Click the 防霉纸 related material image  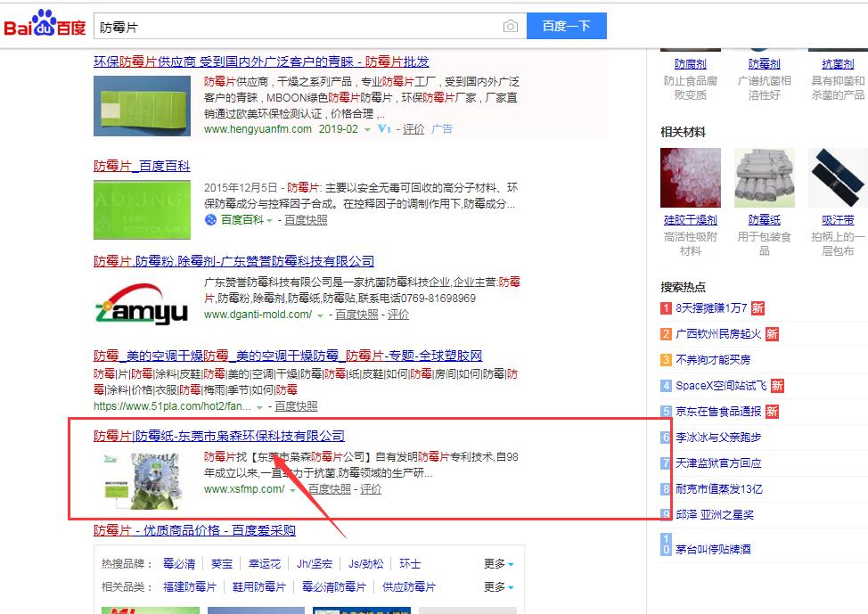click(x=764, y=177)
